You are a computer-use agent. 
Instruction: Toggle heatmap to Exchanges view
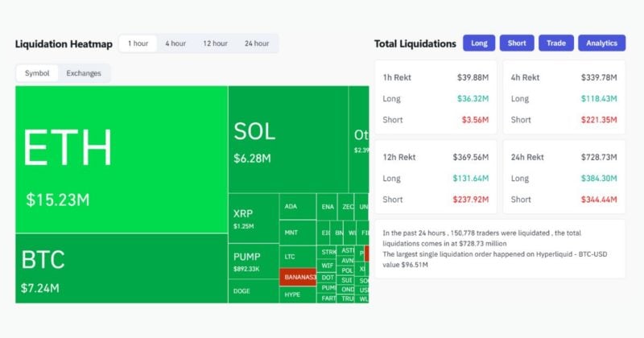[84, 73]
